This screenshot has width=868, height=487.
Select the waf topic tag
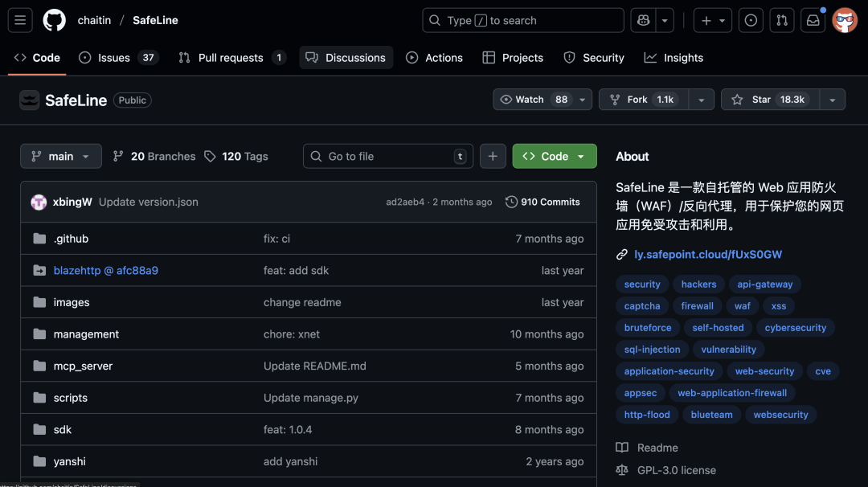(x=743, y=306)
